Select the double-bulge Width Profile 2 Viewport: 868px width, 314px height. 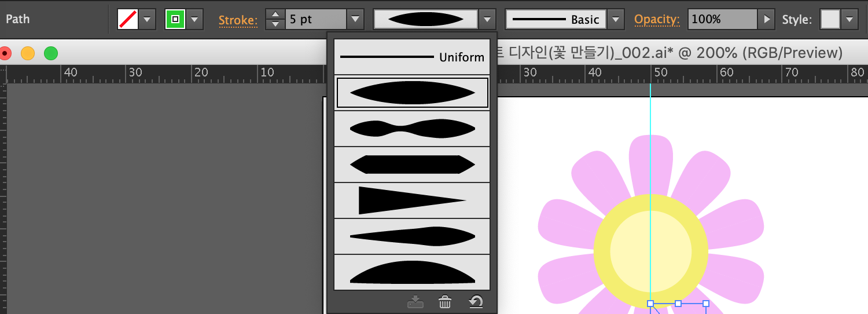point(412,129)
